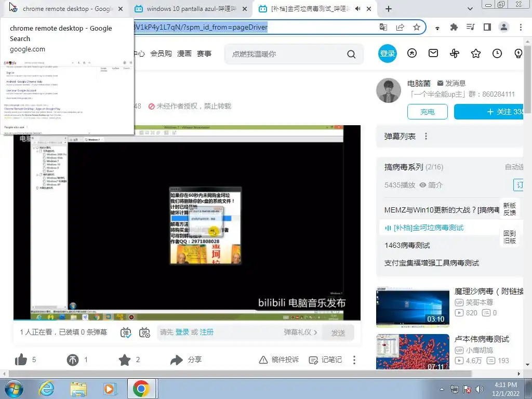Click the share page icon in address bar
This screenshot has width=532, height=399.
pos(400,27)
